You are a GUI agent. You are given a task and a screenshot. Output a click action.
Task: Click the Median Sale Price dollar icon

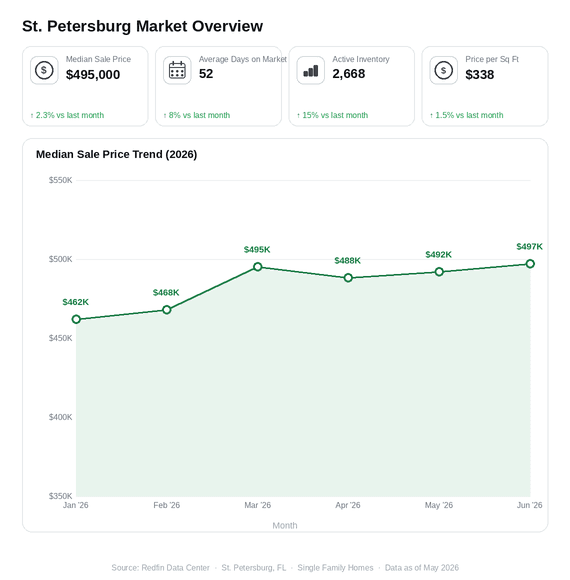tap(44, 70)
